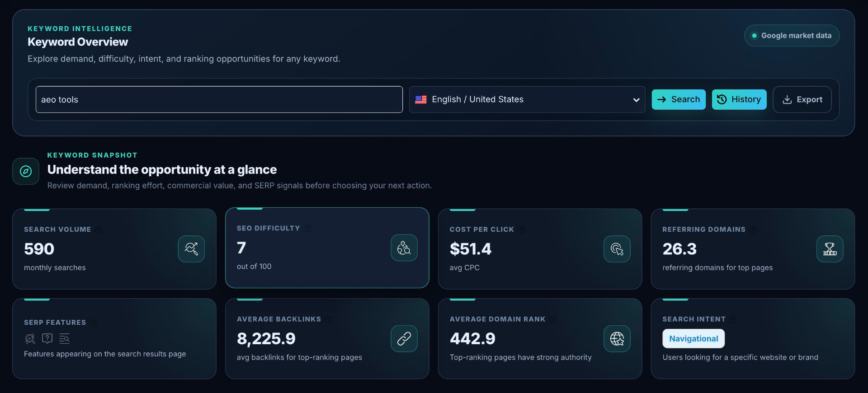Click the compass icon beside Keyword Snapshot
The image size is (868, 393).
[x=26, y=171]
